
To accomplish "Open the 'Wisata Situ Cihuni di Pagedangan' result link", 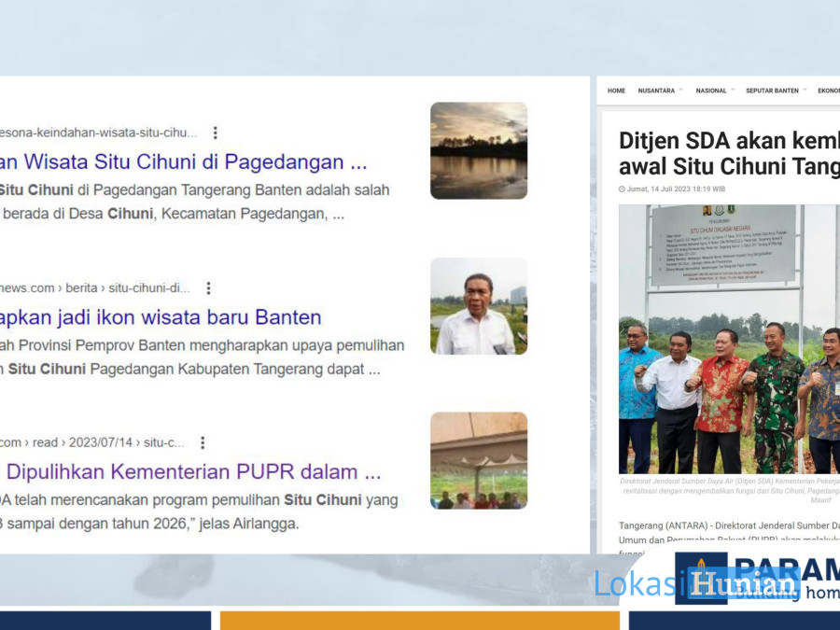I will coord(184,161).
